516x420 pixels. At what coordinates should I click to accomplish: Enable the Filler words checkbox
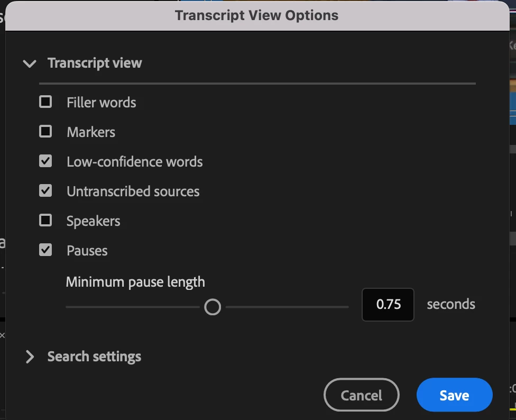tap(46, 102)
